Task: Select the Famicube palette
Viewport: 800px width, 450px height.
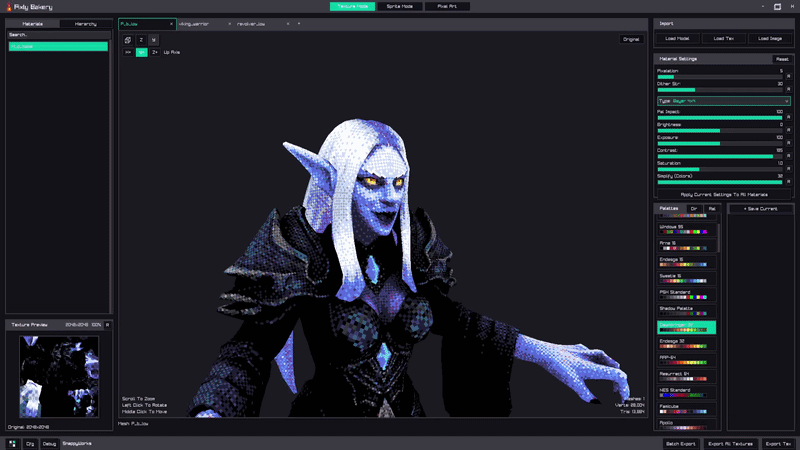Action: pyautogui.click(x=687, y=409)
